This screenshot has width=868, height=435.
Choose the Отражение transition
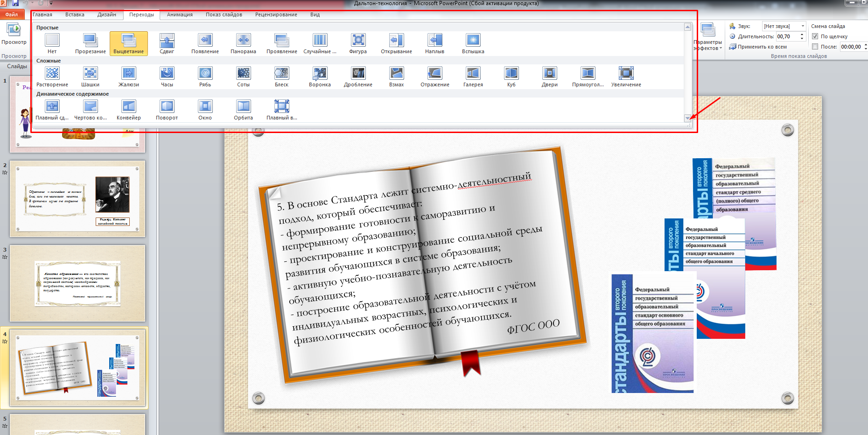[x=435, y=77]
